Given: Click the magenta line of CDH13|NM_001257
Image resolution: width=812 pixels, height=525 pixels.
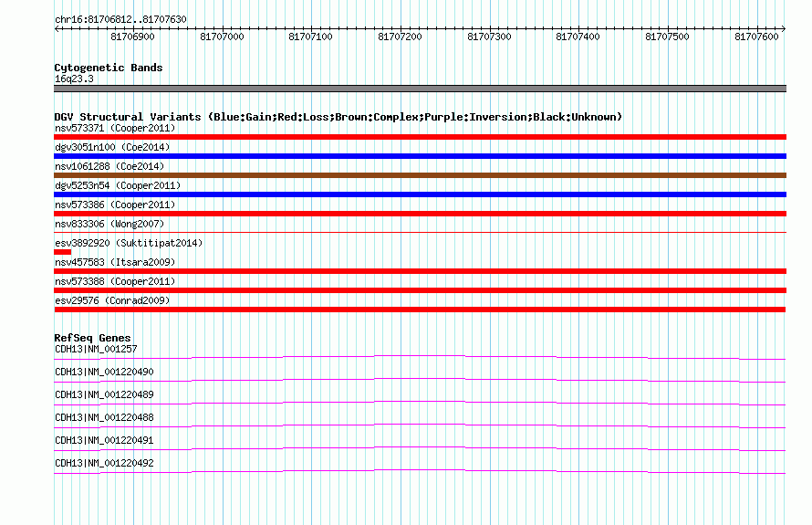Looking at the screenshot, I should [420, 357].
